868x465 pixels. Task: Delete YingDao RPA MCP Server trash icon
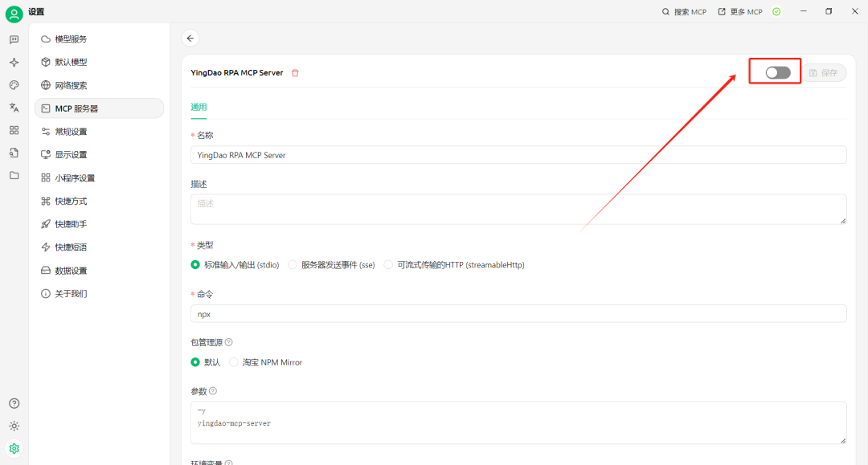tap(295, 73)
